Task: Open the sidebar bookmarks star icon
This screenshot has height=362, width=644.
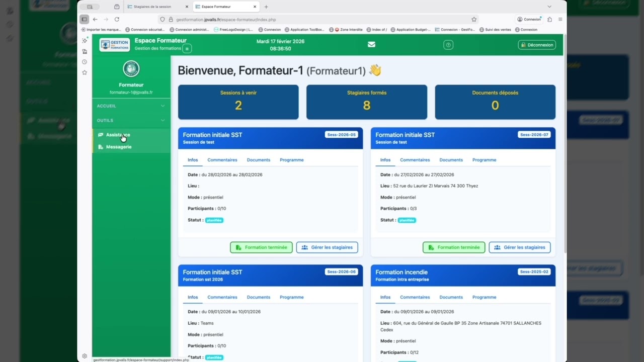Action: [x=85, y=72]
